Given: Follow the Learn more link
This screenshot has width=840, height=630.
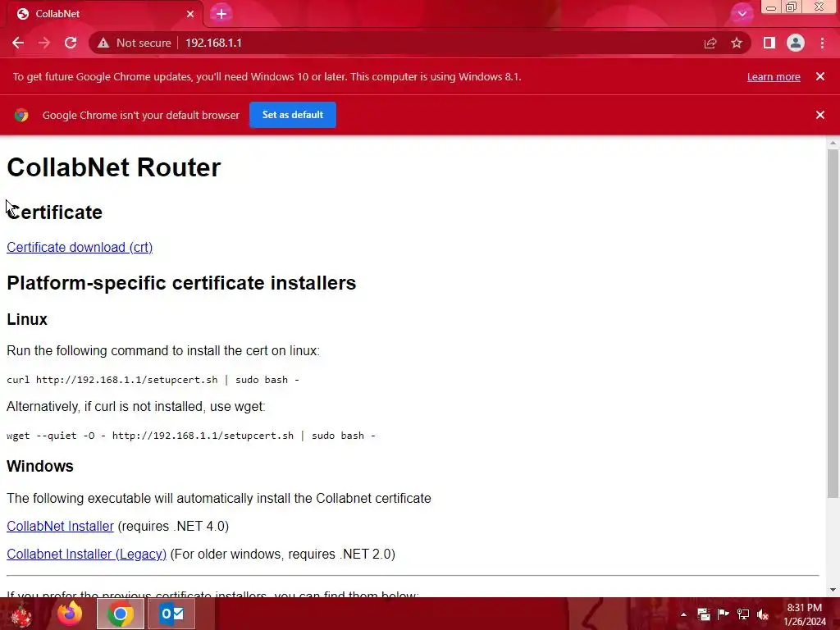Looking at the screenshot, I should pyautogui.click(x=774, y=76).
